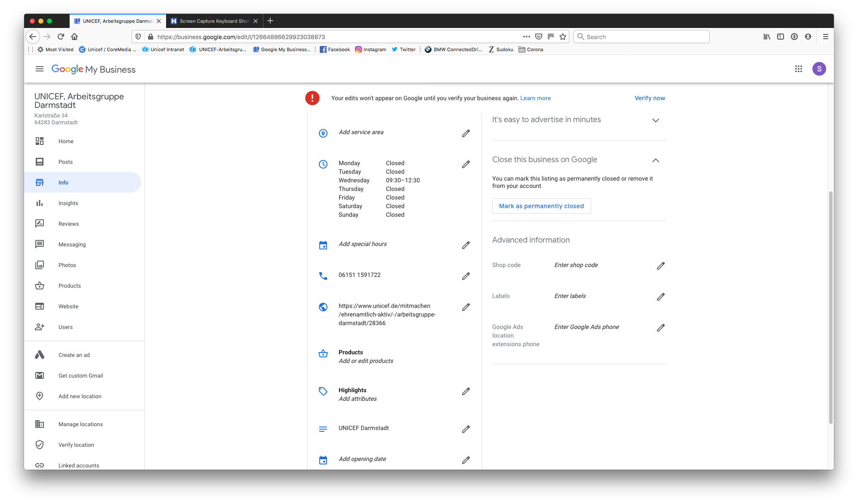Screen dimensions: 858x504
Task: Bookmark this page with the star icon
Action: [562, 37]
